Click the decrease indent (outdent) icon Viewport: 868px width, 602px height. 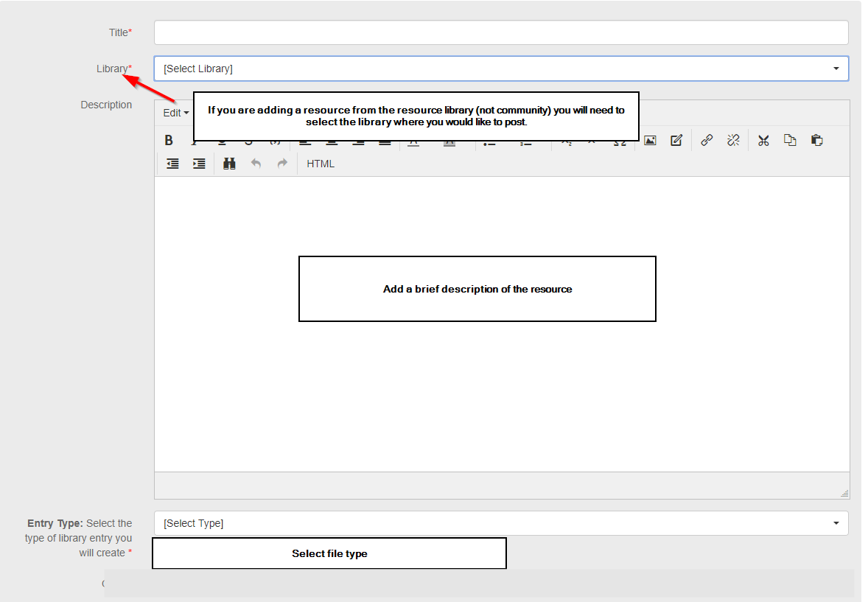click(x=172, y=164)
